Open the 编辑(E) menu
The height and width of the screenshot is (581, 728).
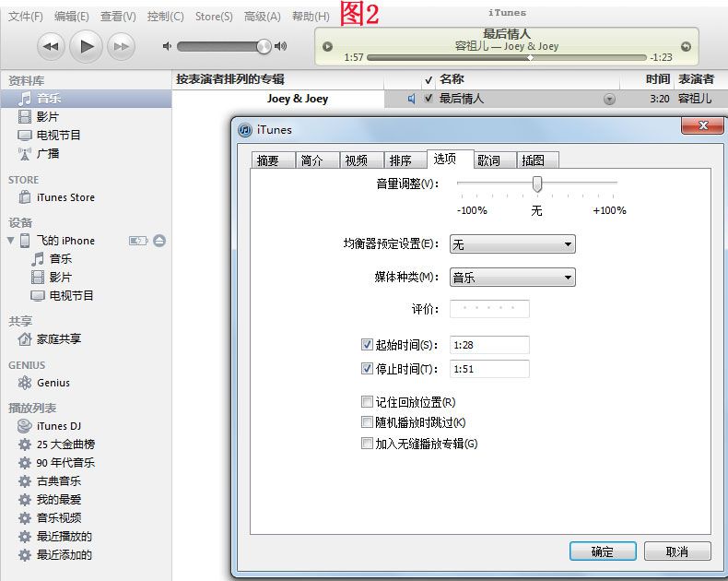72,17
